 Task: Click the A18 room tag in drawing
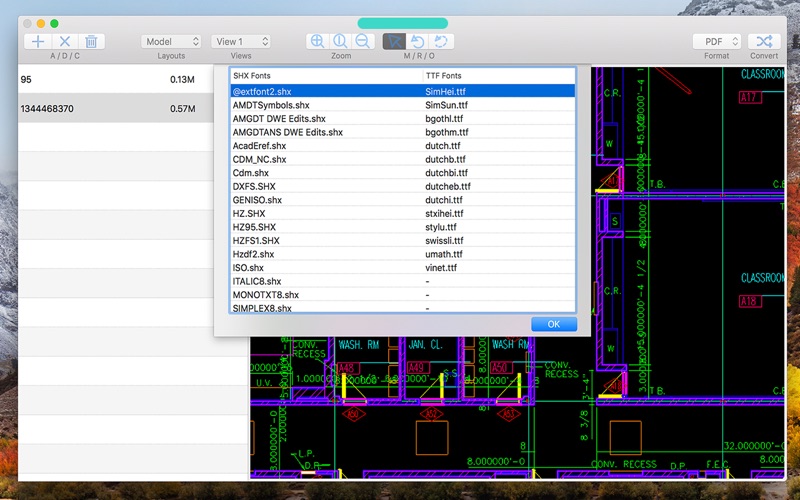point(750,301)
